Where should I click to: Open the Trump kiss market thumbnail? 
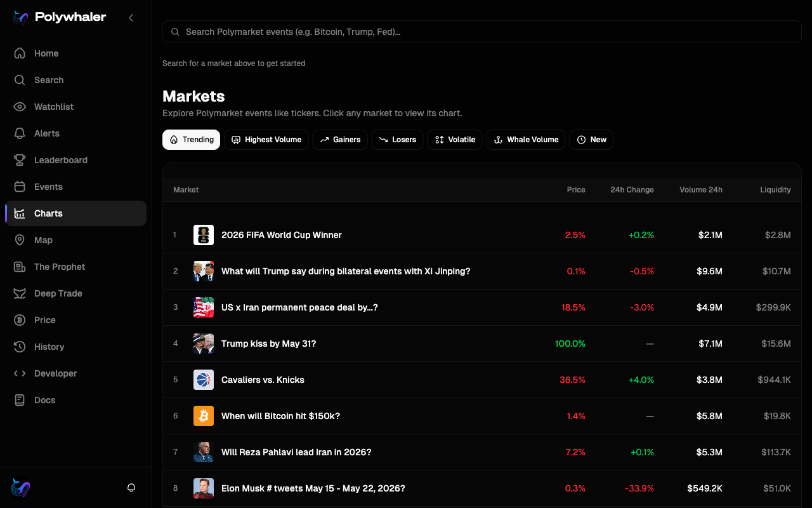click(x=204, y=344)
